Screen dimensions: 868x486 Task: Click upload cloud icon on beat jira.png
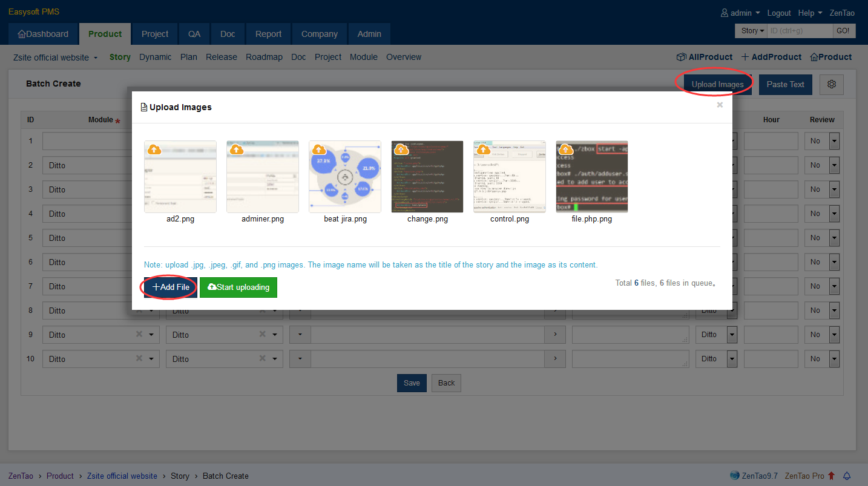click(x=319, y=149)
